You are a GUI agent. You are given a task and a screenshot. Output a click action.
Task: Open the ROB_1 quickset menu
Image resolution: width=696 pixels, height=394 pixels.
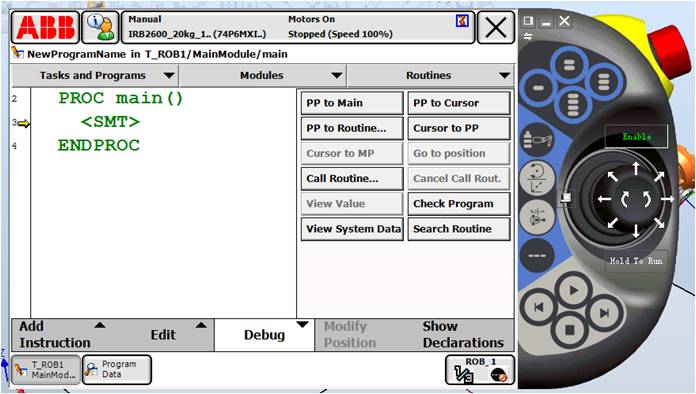coord(480,370)
